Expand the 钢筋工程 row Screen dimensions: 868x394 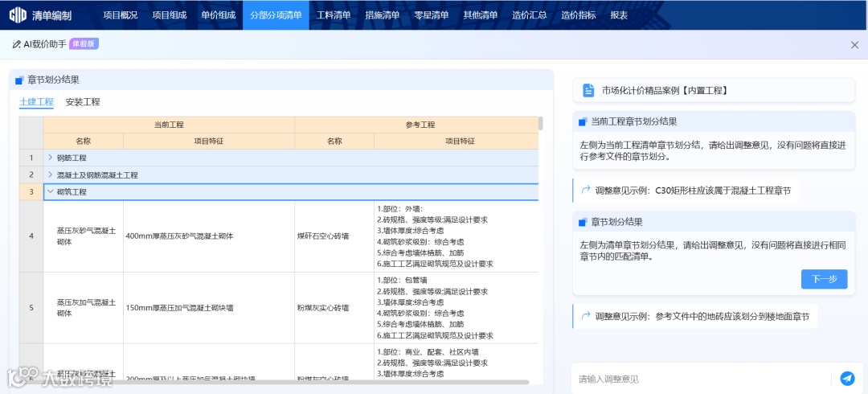coord(50,158)
